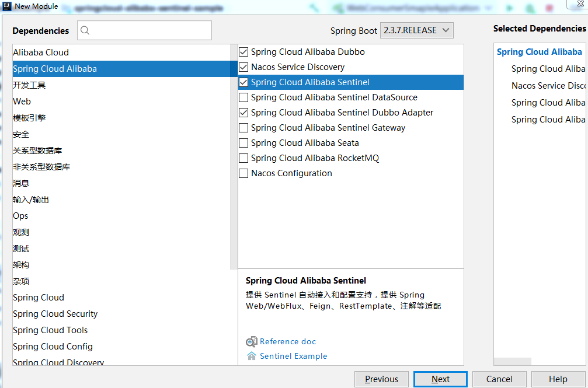Select the 非关系型数据库 category
The height and width of the screenshot is (388, 588).
[x=121, y=167]
